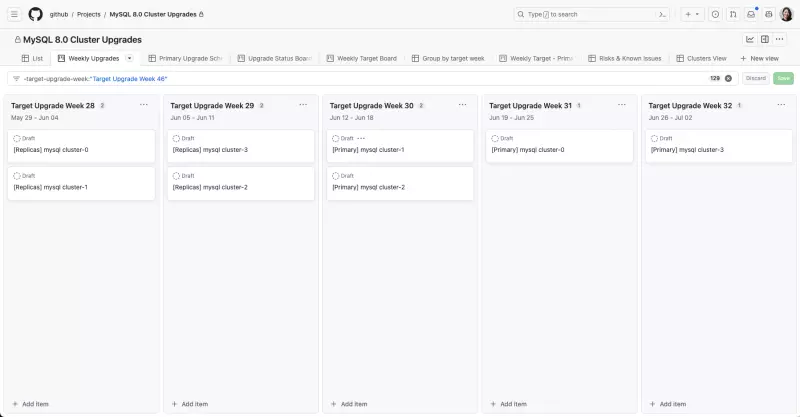This screenshot has width=800, height=417.
Task: Open the command palette icon
Action: [x=662, y=14]
